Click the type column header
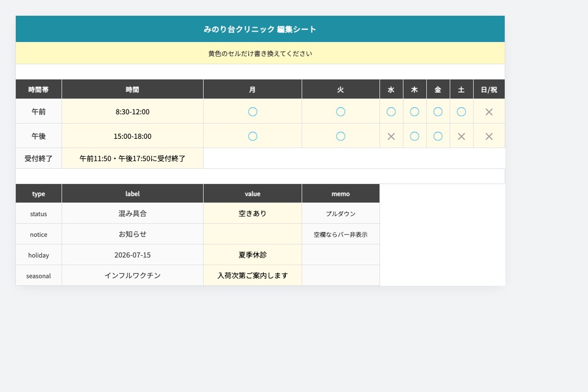Screen dimensions: 588x392 39,194
